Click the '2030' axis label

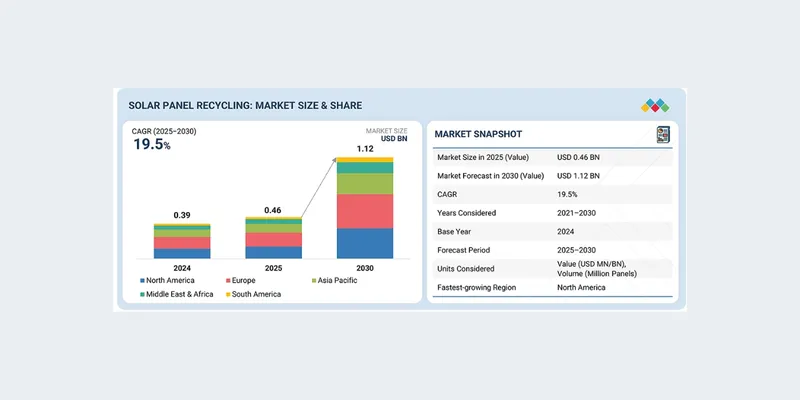pyautogui.click(x=365, y=268)
